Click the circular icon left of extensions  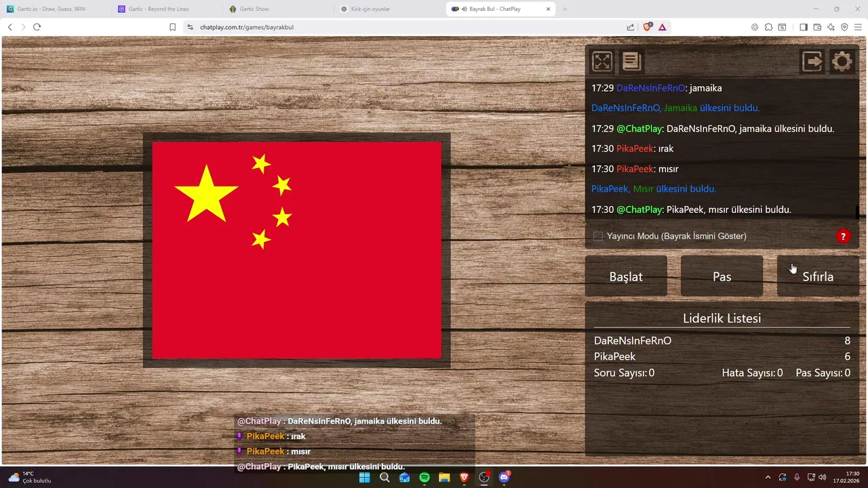755,27
